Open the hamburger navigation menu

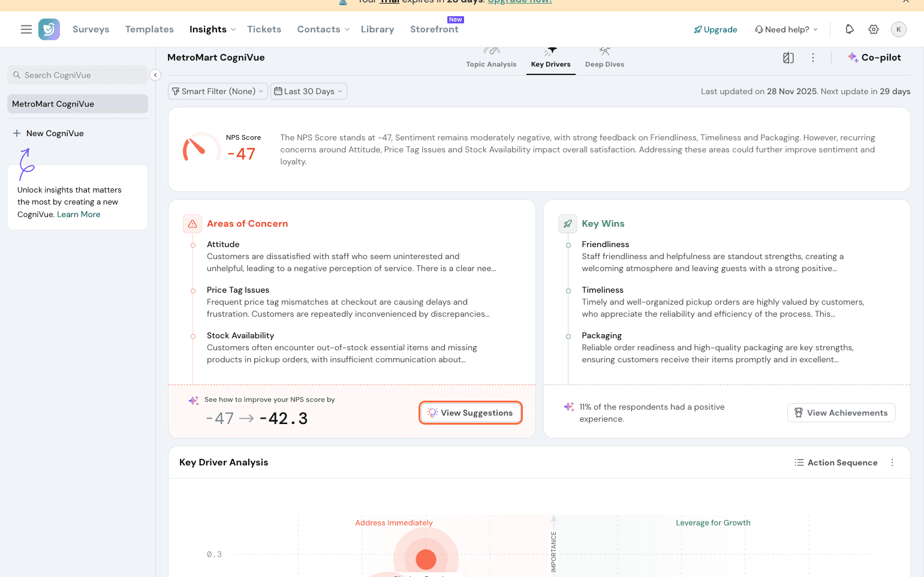26,29
